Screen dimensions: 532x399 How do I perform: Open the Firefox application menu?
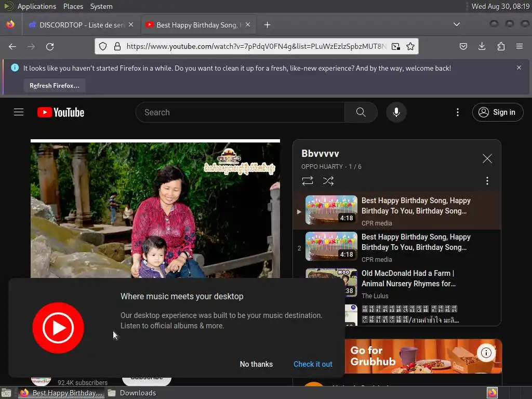pyautogui.click(x=520, y=46)
